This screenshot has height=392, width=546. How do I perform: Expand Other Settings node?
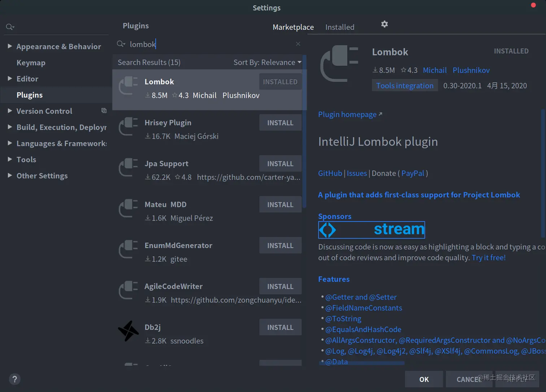(x=10, y=176)
